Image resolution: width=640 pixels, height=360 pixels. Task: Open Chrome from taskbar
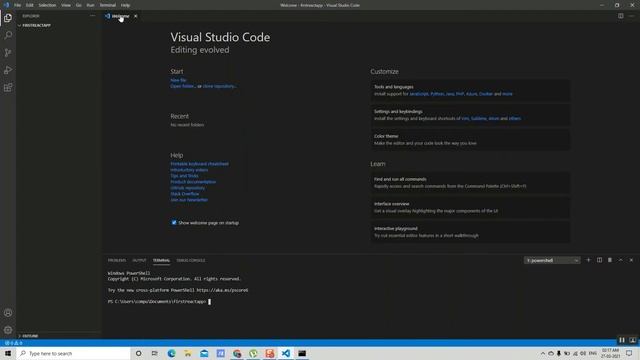pos(237,353)
